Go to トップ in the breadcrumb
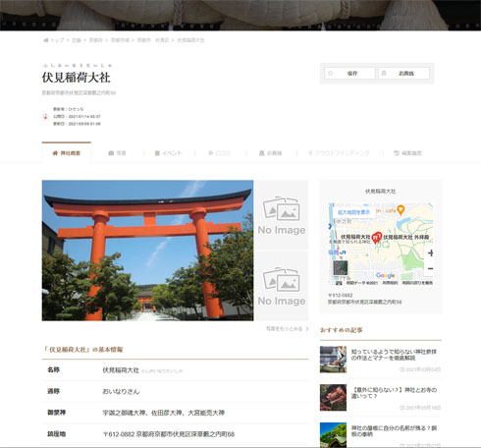Image resolution: width=481 pixels, height=448 pixels. [x=54, y=40]
